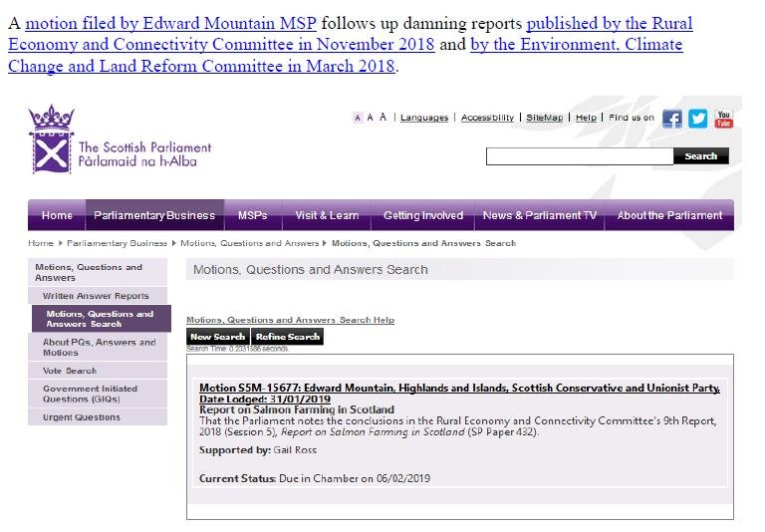Follow link motion filed by Edward Mountain MSP
Screen dimensions: 765x532
point(170,23)
